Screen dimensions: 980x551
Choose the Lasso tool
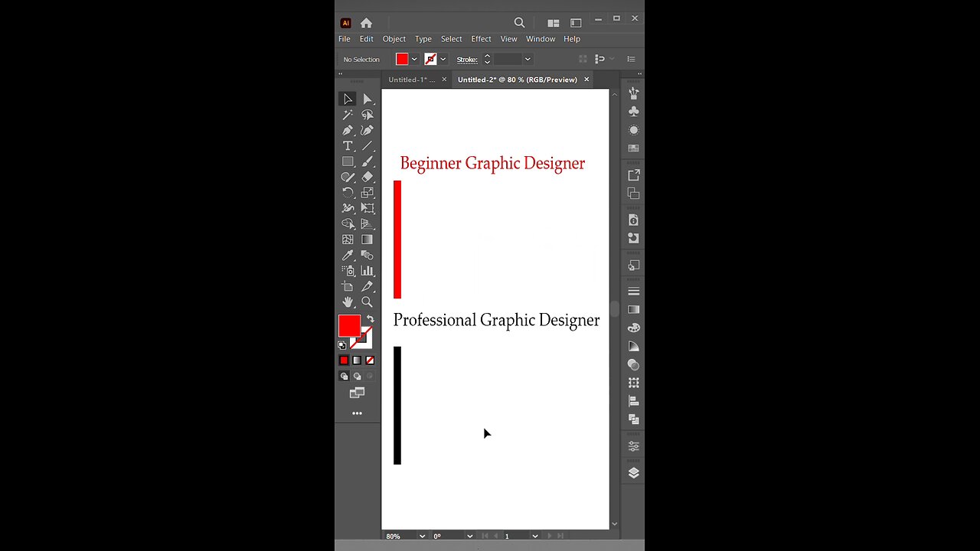pos(367,115)
